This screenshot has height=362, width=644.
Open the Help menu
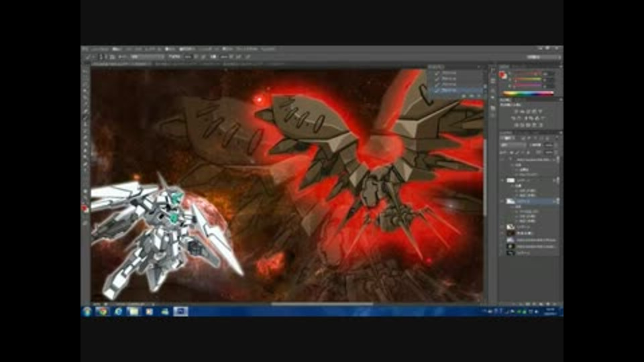click(x=268, y=49)
